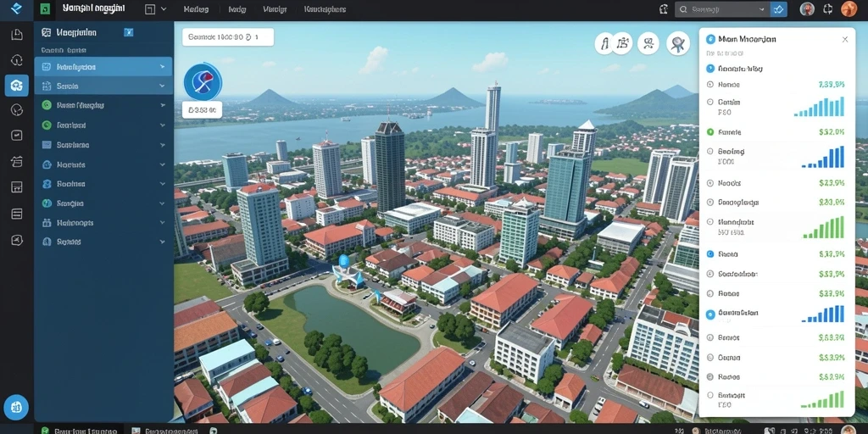Open the document-clock icon in left sidebar

coord(17,35)
